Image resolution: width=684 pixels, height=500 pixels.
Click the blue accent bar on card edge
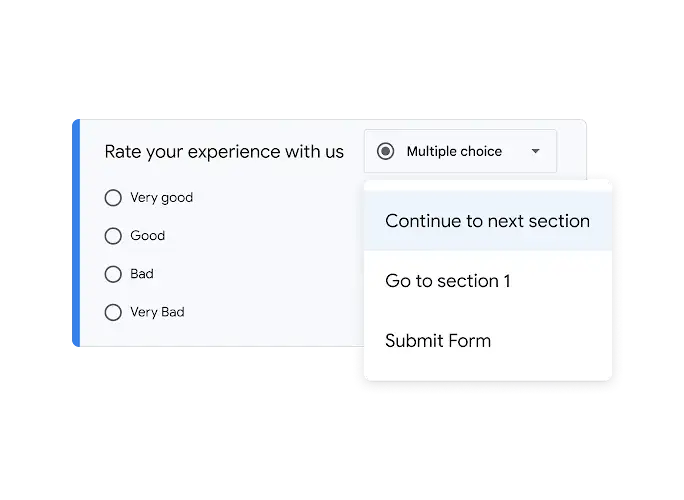click(75, 232)
